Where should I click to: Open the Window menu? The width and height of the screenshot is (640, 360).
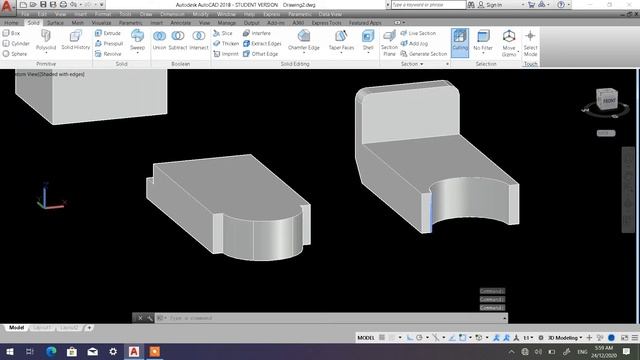226,14
